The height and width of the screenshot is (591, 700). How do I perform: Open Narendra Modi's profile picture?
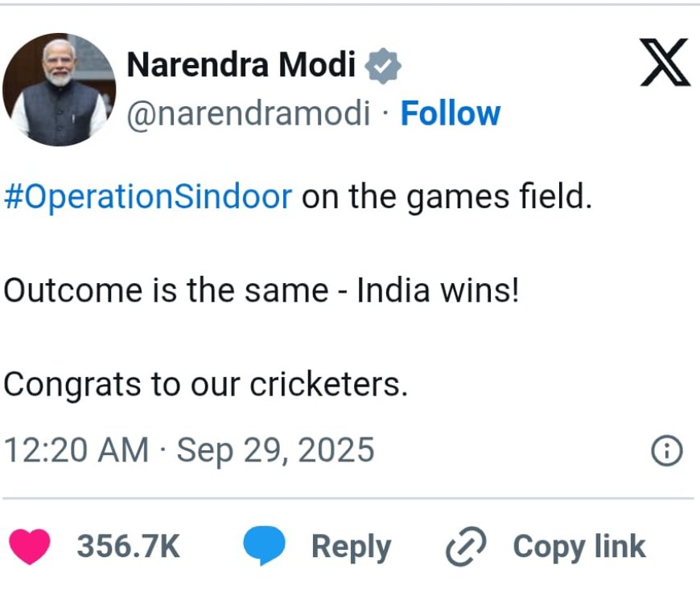(x=59, y=89)
